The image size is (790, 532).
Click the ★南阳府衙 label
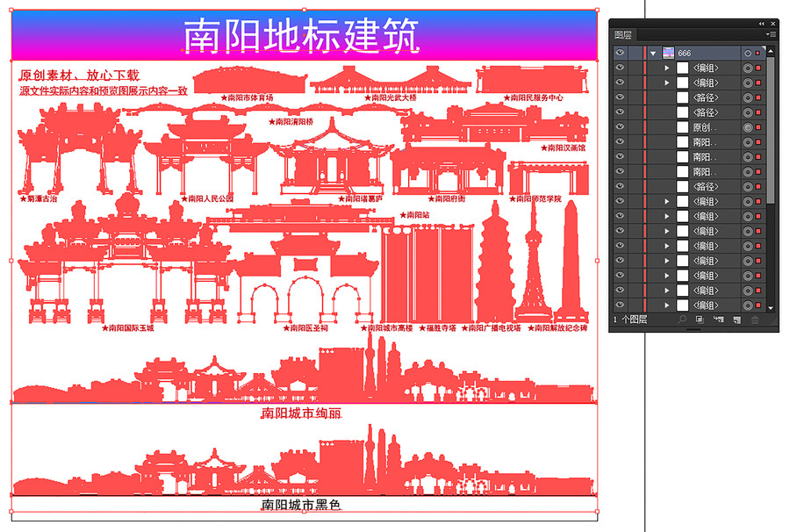point(447,198)
